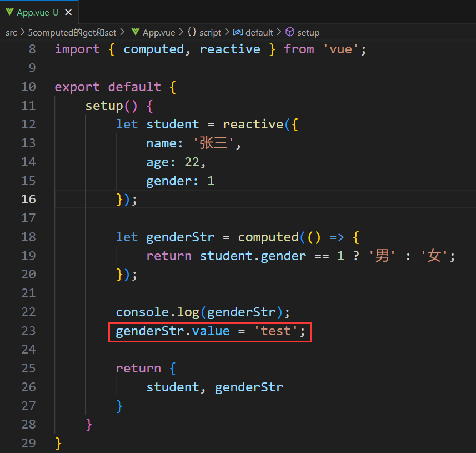Screen dimensions: 476x453
Task: Click the Vue icon in the breadcrumb
Action: tap(136, 32)
